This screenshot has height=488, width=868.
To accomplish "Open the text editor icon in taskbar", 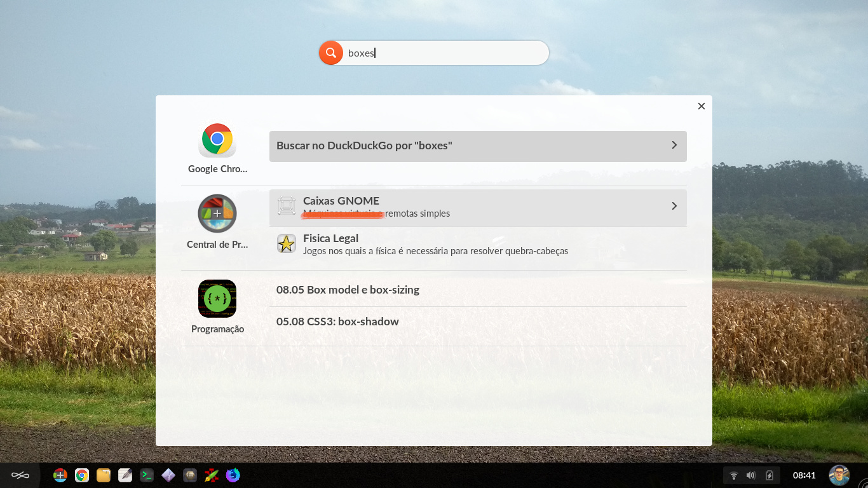I will tap(125, 475).
